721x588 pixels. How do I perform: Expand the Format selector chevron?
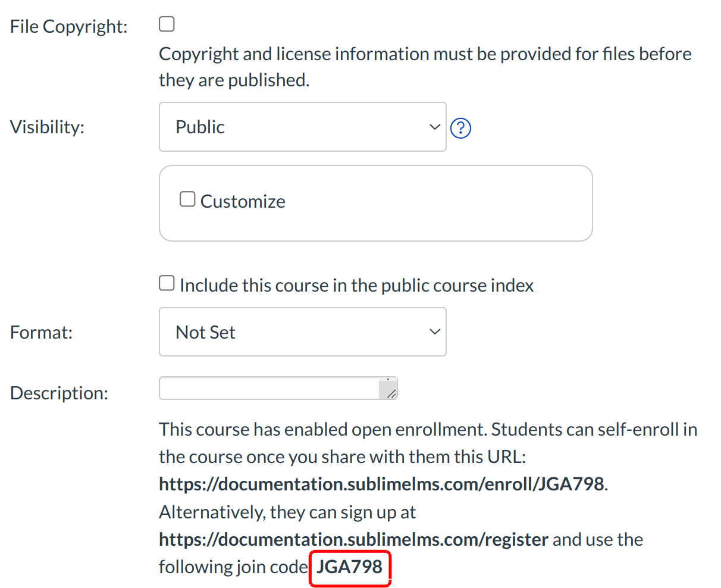point(434,331)
